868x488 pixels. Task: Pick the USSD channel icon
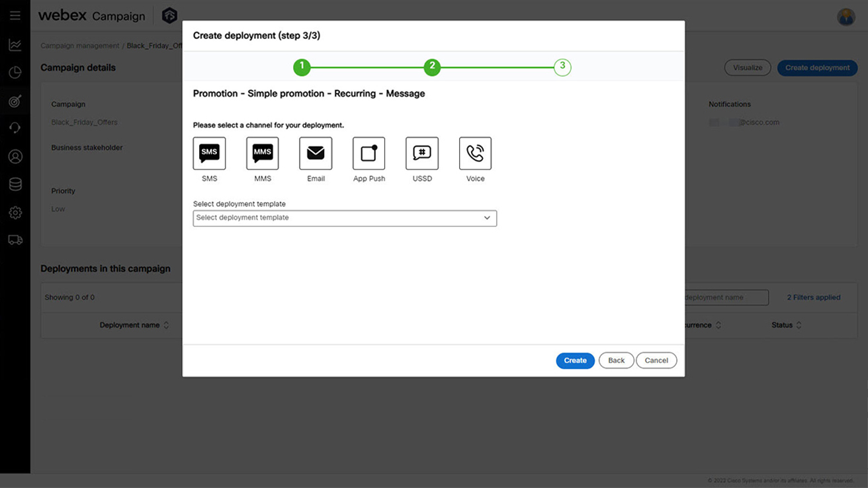pyautogui.click(x=422, y=153)
